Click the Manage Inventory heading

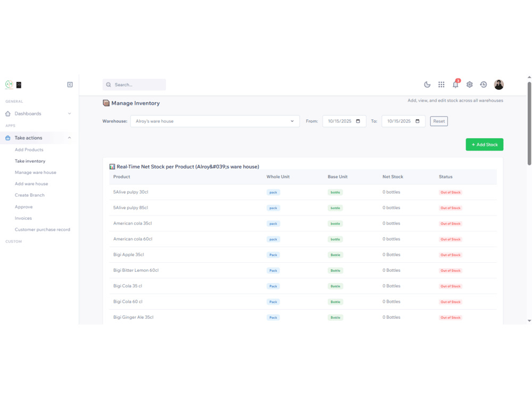pyautogui.click(x=135, y=103)
